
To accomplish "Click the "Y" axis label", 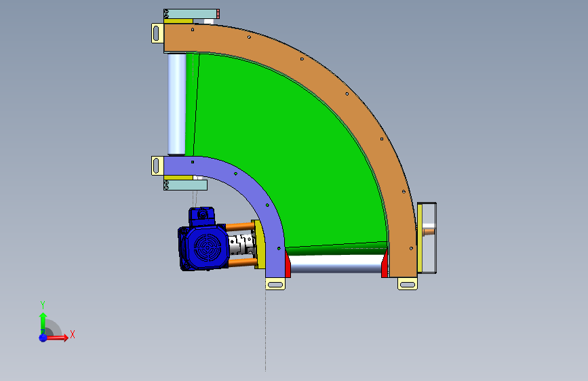I will 43,305.
